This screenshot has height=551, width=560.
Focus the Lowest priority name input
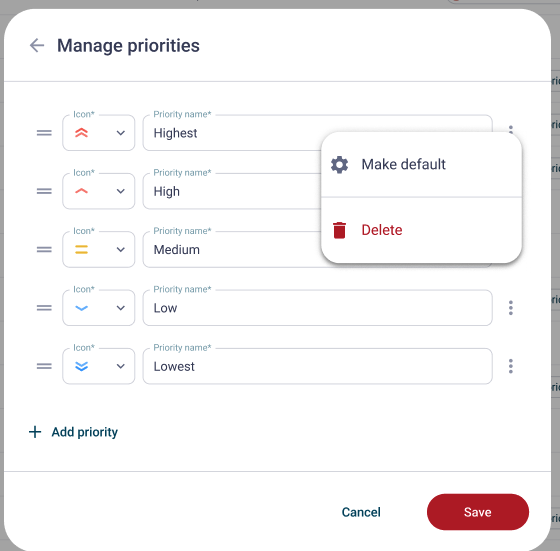click(318, 366)
